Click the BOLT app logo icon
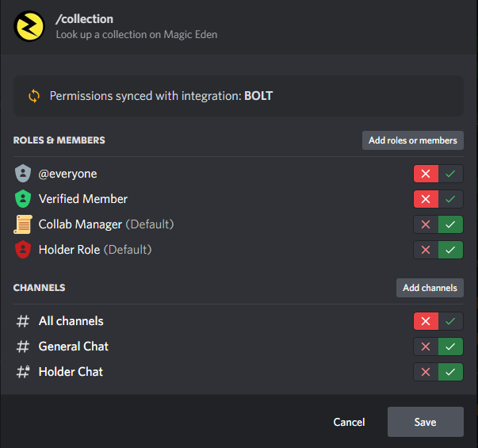The image size is (478, 448). 29,26
